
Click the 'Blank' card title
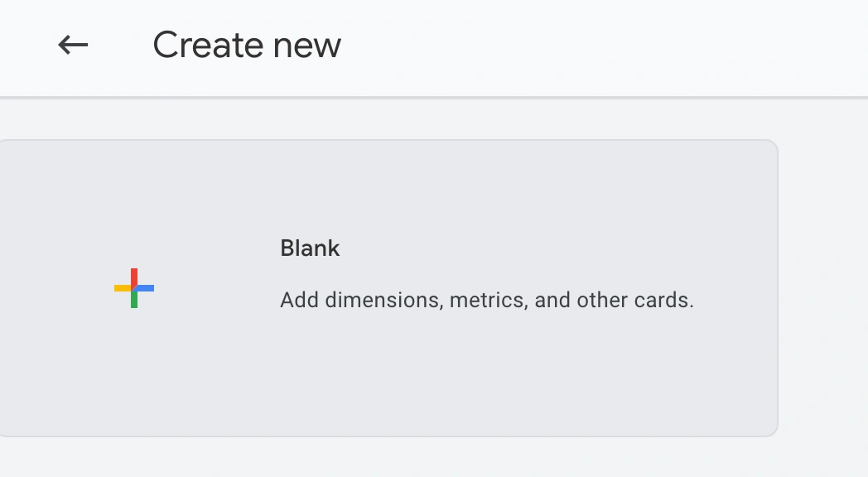tap(310, 248)
